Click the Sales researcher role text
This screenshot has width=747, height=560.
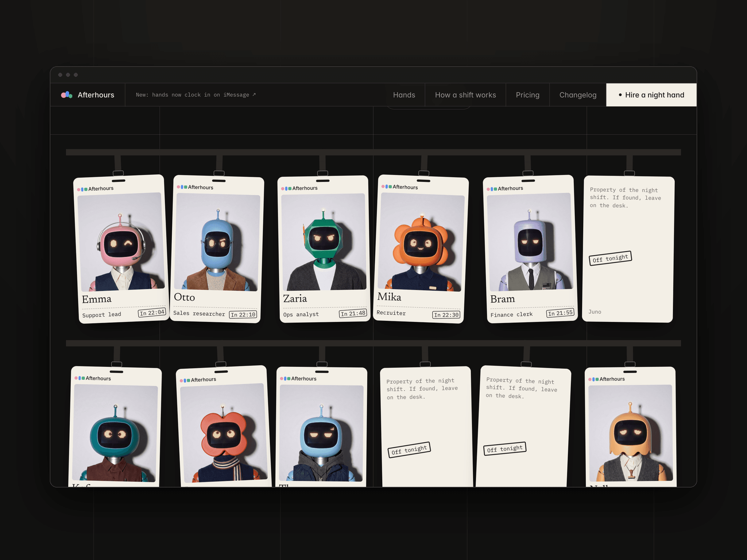tap(199, 314)
